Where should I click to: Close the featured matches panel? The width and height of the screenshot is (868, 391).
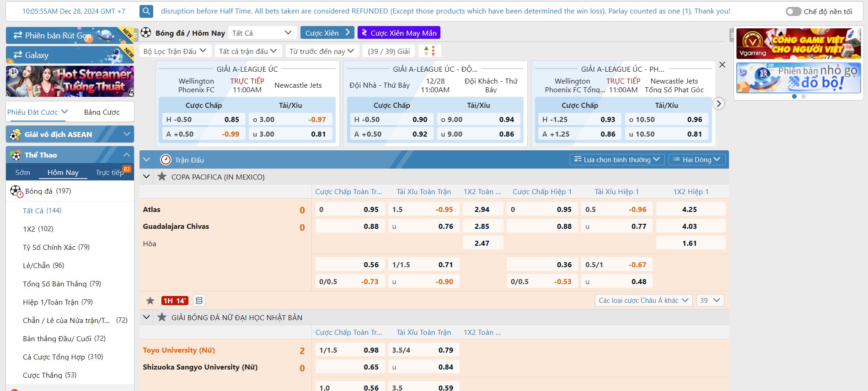[722, 65]
